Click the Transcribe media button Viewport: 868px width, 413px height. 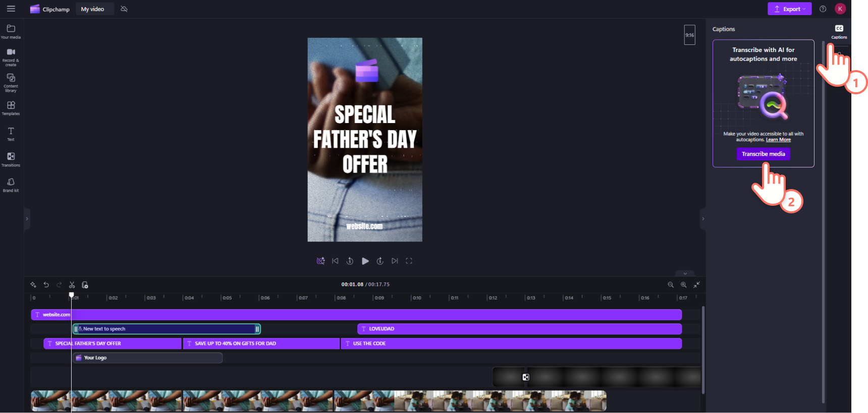[763, 154]
